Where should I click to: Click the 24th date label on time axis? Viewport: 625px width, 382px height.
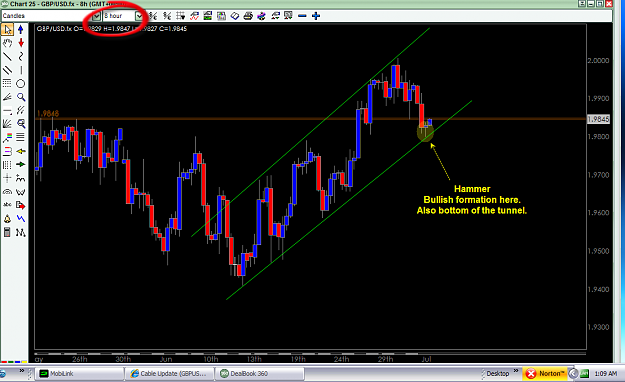[341, 359]
